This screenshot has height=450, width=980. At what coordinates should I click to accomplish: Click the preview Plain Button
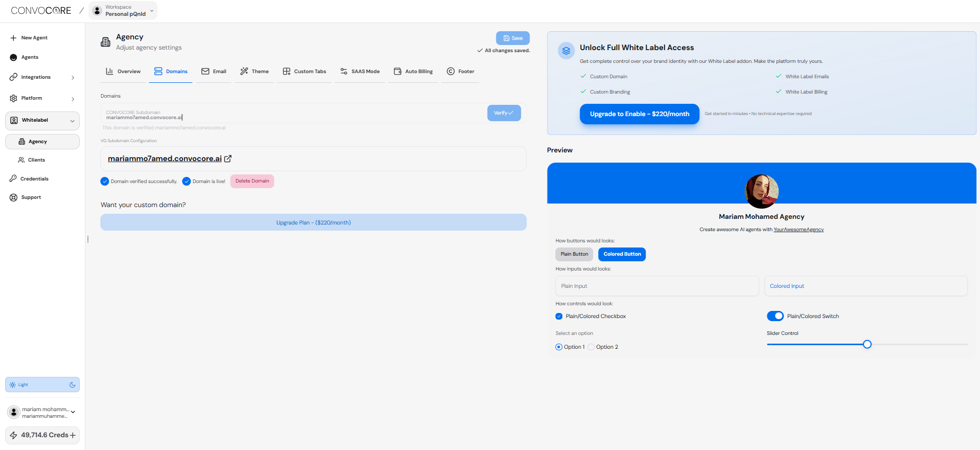pyautogui.click(x=574, y=254)
